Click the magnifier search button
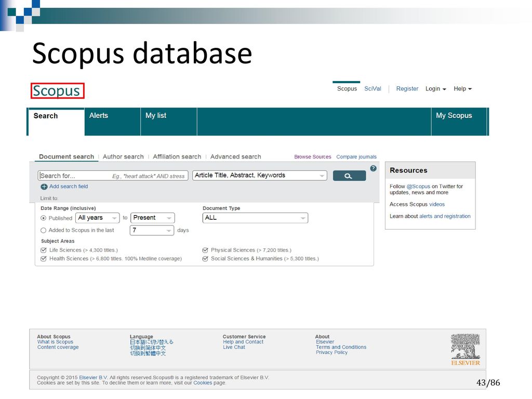Viewport: 532px width, 399px height. point(349,176)
